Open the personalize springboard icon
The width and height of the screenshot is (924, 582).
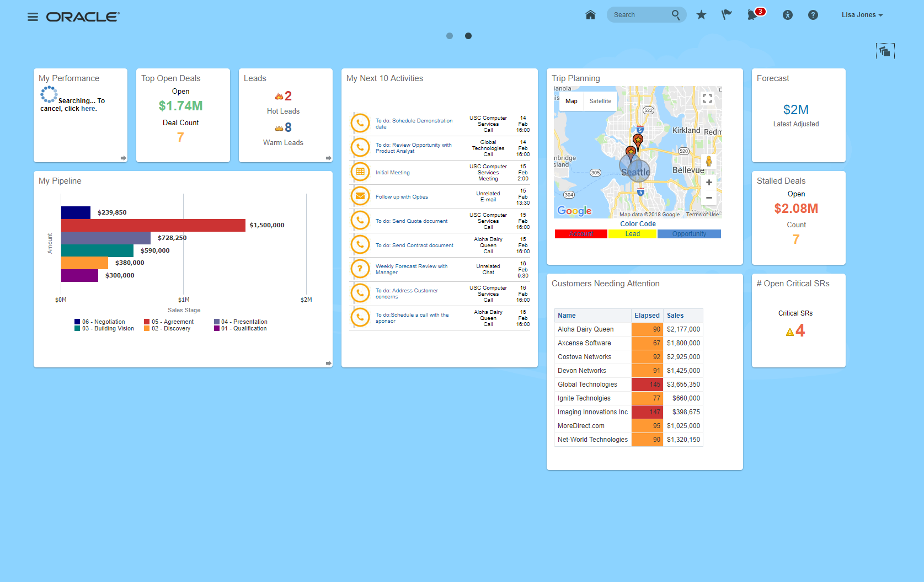click(x=885, y=51)
